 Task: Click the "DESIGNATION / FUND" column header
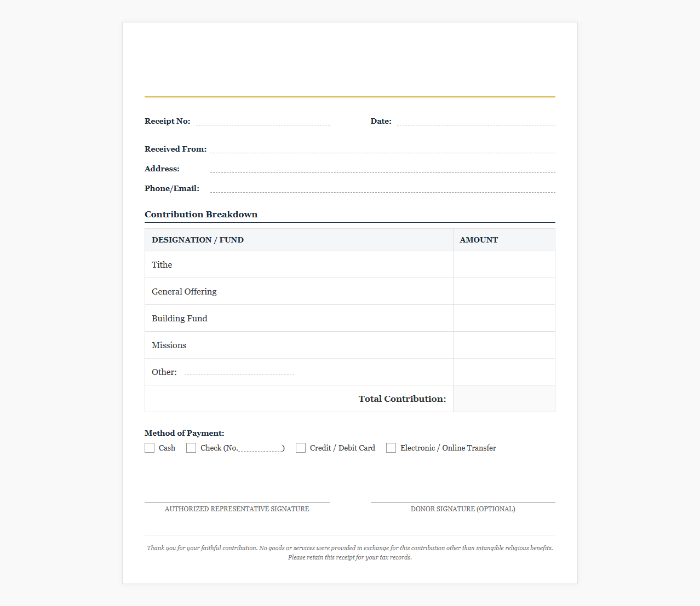click(198, 240)
